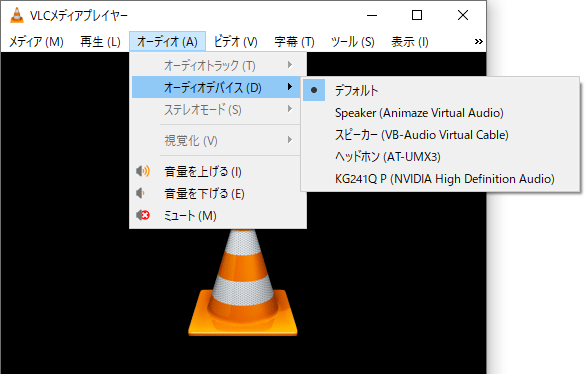The image size is (586, 374).
Task: Click the VLCメディアプレイヤー window title text
Action: pos(79,16)
